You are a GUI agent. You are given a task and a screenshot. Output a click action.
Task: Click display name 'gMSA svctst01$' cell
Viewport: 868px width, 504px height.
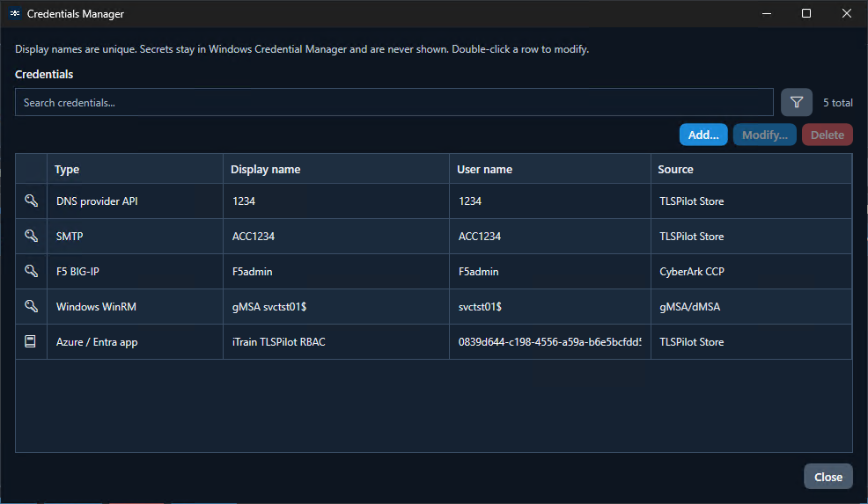(x=336, y=306)
